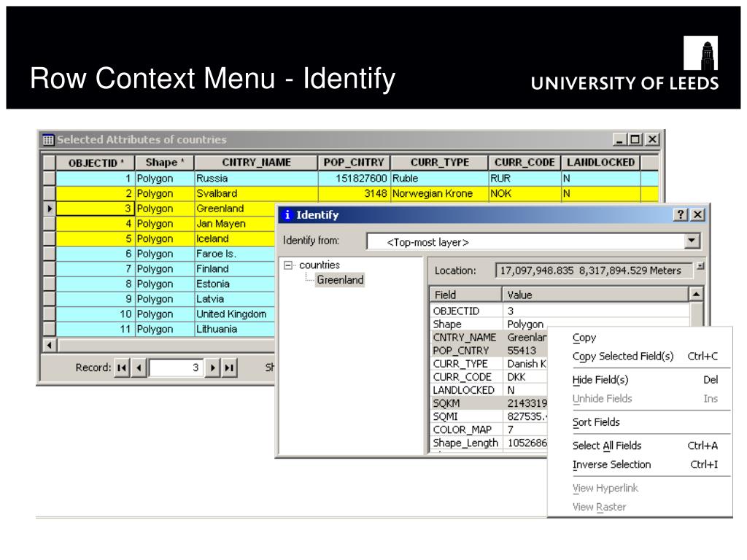Click the location units flyout icon
This screenshot has height=560, width=747.
click(x=700, y=265)
